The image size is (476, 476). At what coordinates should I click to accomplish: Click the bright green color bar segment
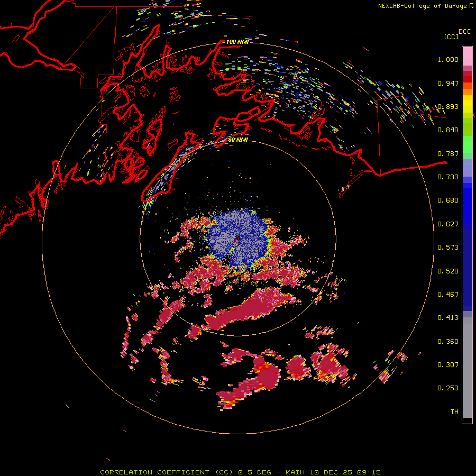(x=467, y=144)
